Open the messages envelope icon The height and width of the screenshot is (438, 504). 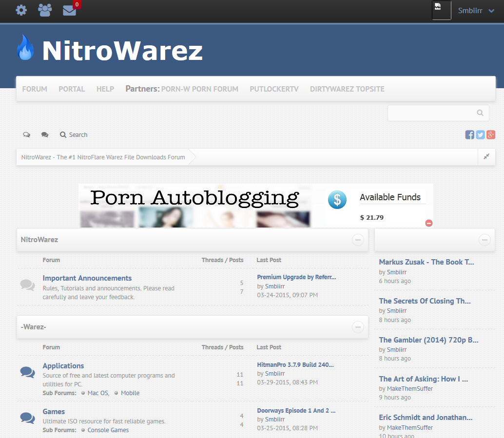click(69, 11)
